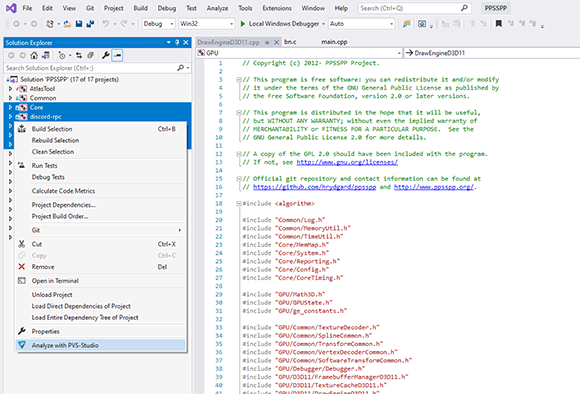Open Properties from the context menu

click(x=100, y=331)
